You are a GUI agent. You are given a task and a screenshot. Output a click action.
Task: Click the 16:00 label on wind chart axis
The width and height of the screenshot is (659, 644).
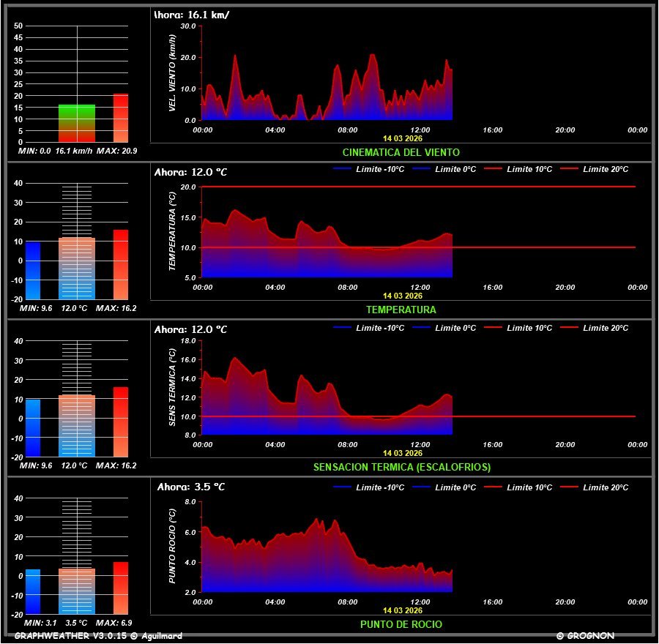pos(493,130)
